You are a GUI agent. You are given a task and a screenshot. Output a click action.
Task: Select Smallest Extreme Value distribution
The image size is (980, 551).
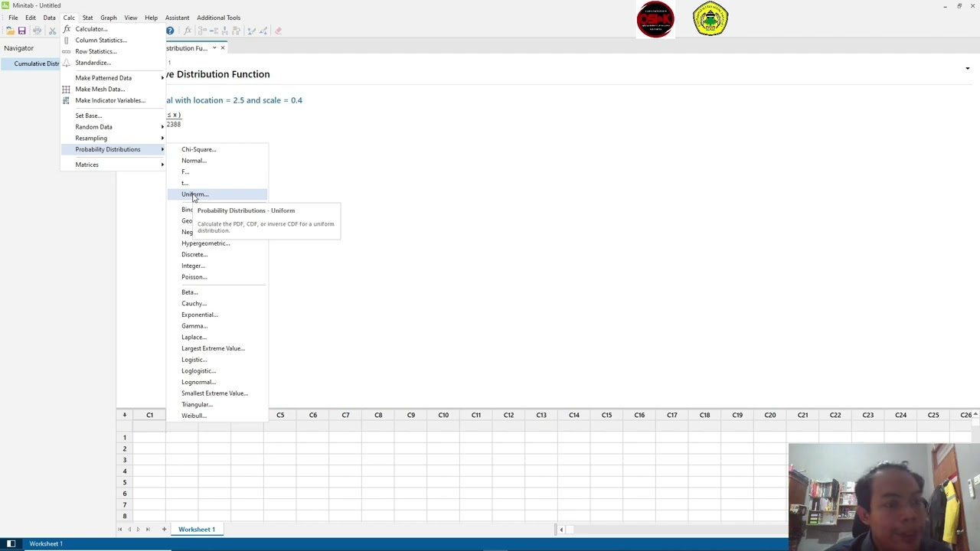point(217,393)
